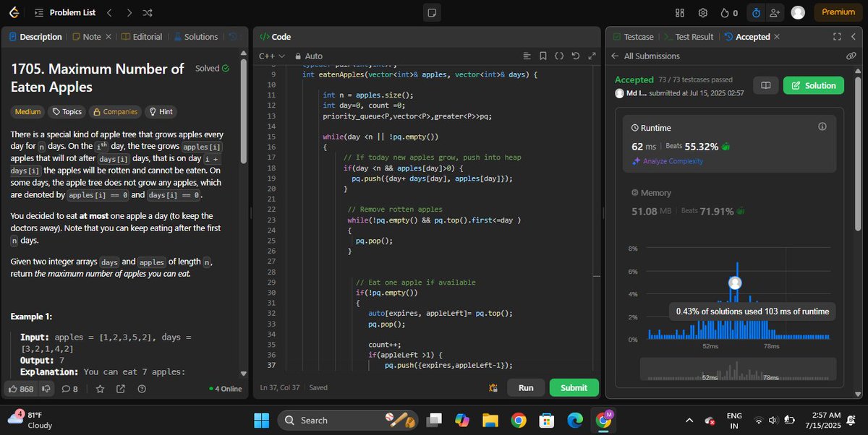Switch to the Description tab
The width and height of the screenshot is (868, 435).
(x=35, y=37)
